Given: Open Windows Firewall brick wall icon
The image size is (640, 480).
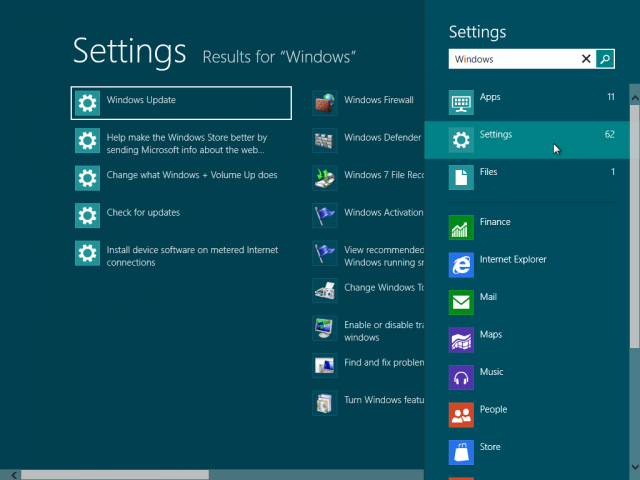Looking at the screenshot, I should click(325, 103).
